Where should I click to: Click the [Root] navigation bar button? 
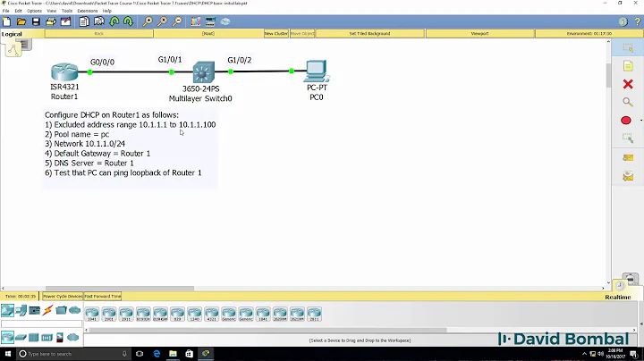[208, 34]
